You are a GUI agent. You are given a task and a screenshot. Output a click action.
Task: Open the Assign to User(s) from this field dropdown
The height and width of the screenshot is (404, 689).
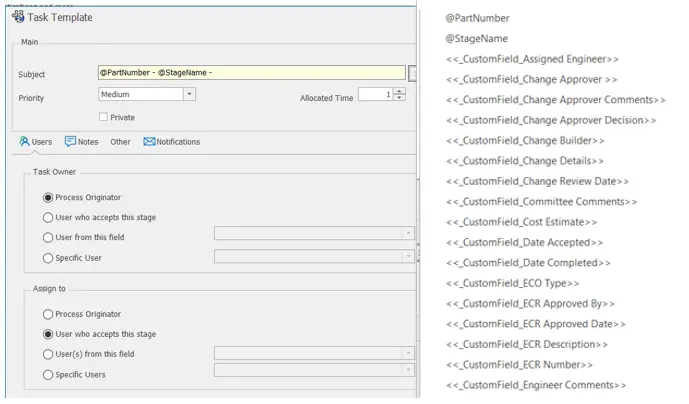[408, 353]
